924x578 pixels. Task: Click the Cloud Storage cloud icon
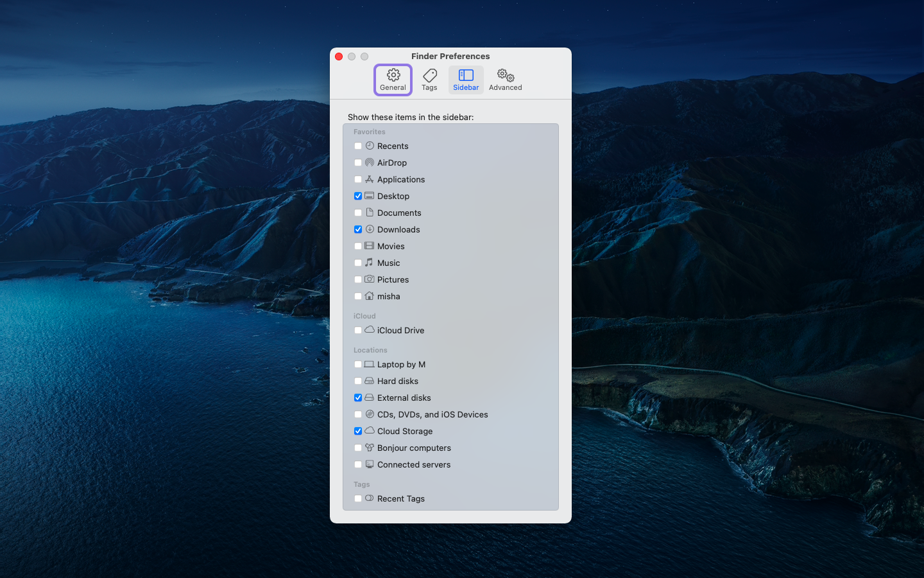(x=370, y=431)
